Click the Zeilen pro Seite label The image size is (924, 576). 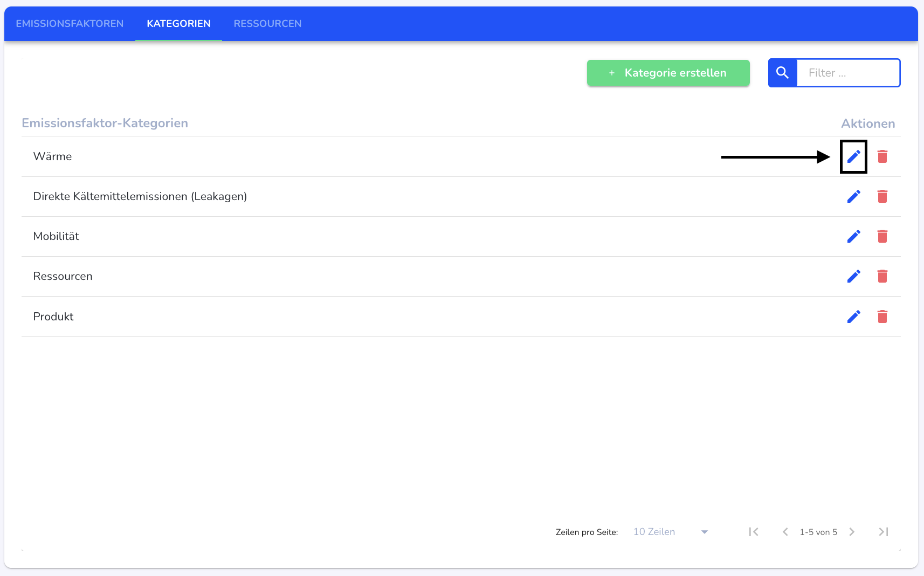coord(587,532)
